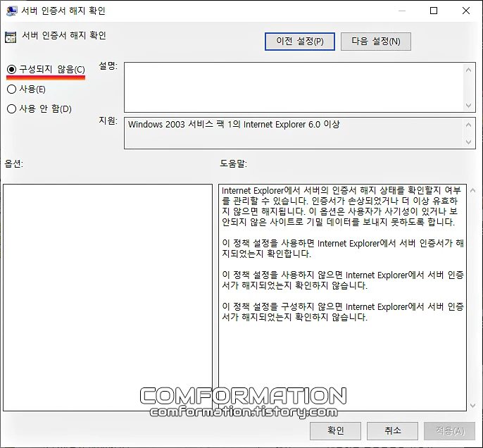Click the 지원 box scroll down arrow
This screenshot has height=448, width=483.
pyautogui.click(x=468, y=142)
